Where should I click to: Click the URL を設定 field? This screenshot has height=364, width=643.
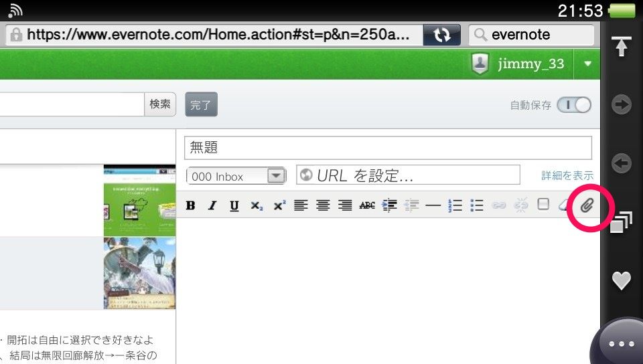[408, 175]
